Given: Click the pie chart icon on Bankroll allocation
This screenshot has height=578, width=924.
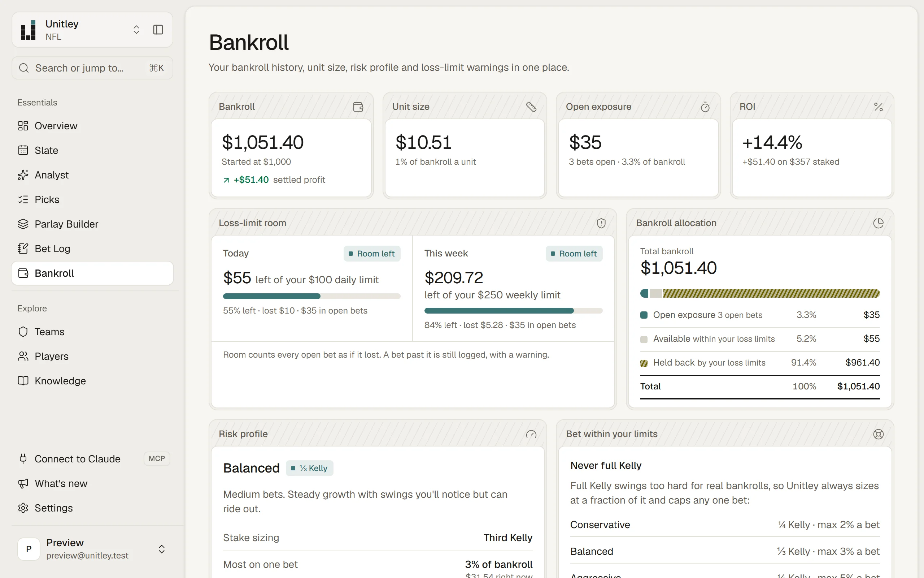Looking at the screenshot, I should 878,223.
